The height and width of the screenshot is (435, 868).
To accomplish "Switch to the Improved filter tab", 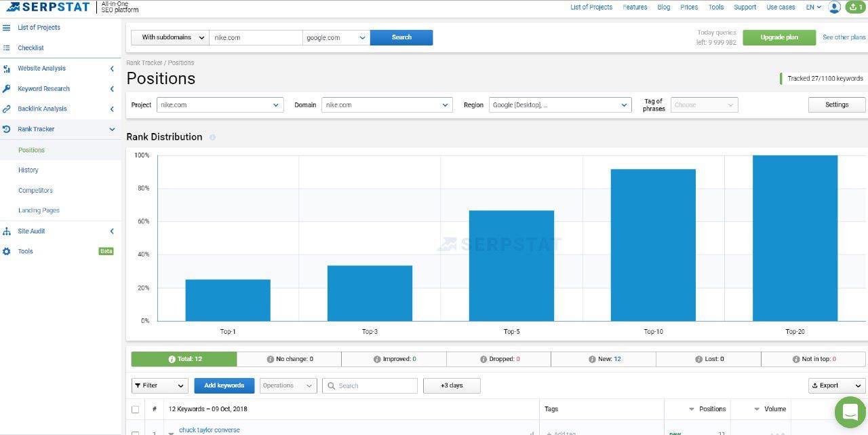I will tap(394, 359).
